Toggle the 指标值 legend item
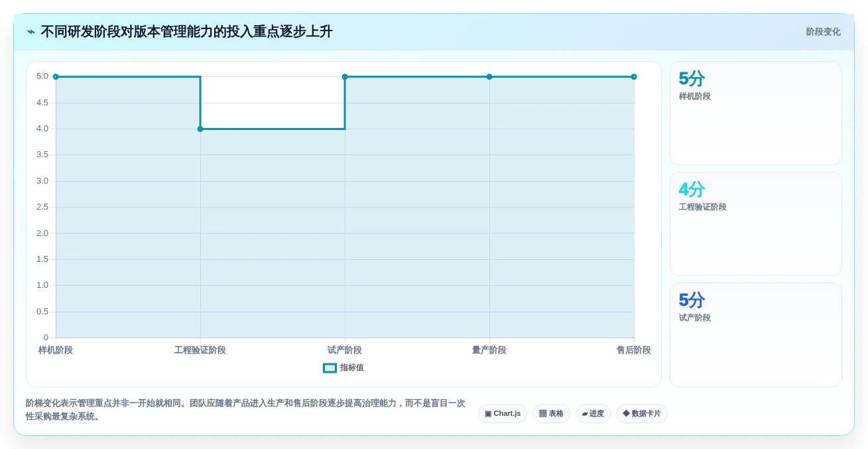The width and height of the screenshot is (868, 449). 343,367
